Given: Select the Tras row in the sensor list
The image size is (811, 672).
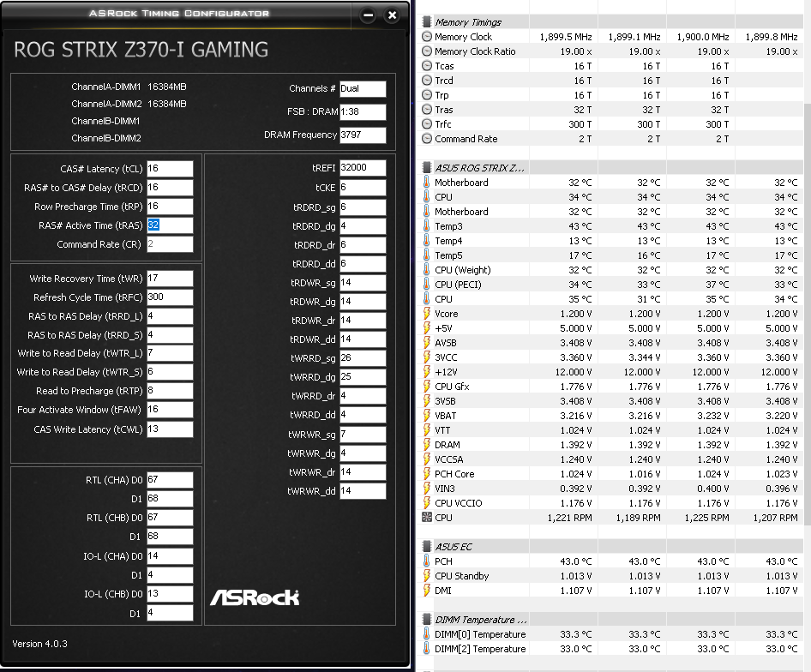Looking at the screenshot, I should 610,110.
